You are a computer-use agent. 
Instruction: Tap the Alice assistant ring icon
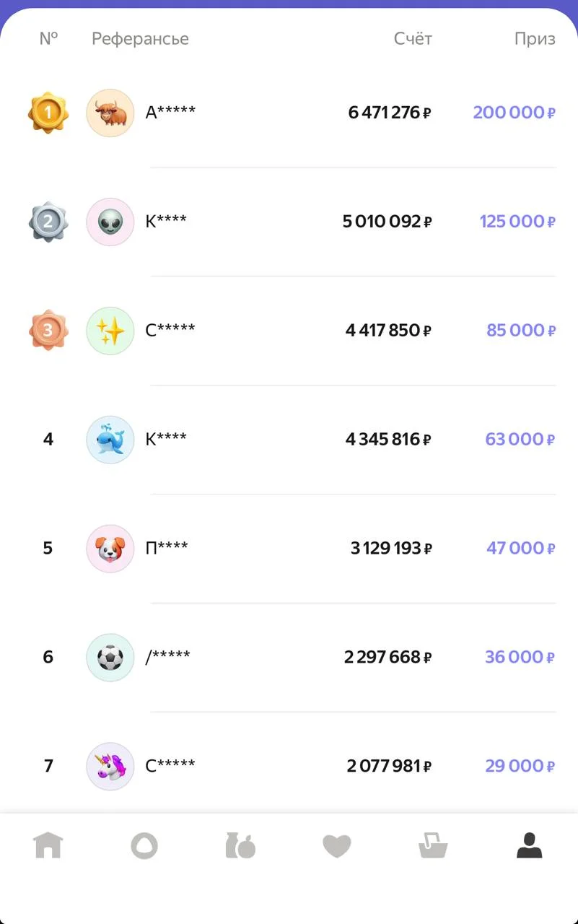pyautogui.click(x=144, y=845)
